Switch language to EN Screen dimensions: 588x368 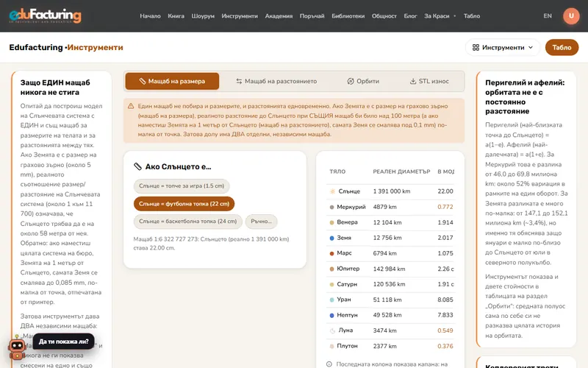548,15
